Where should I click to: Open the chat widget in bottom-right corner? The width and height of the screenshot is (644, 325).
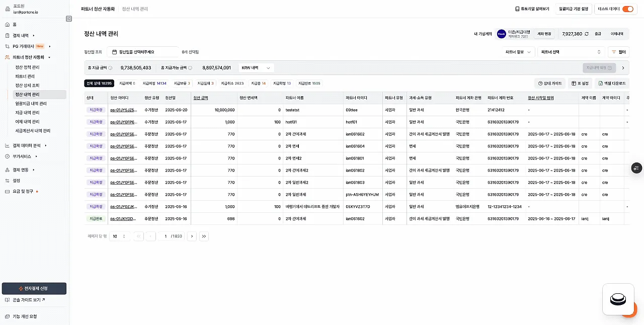click(x=618, y=300)
